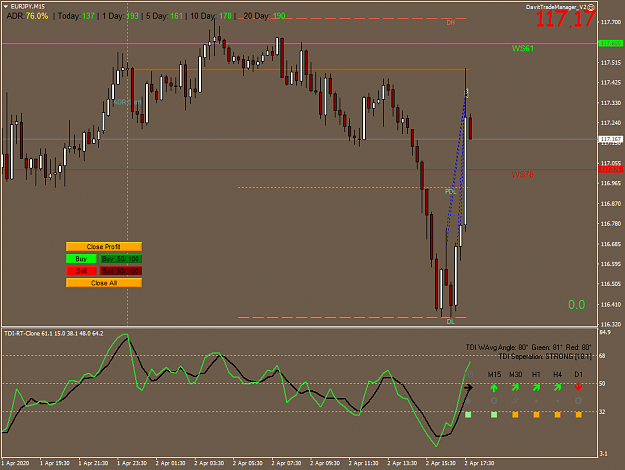
Task: Click the small gray dot under H1
Action: pos(536,401)
